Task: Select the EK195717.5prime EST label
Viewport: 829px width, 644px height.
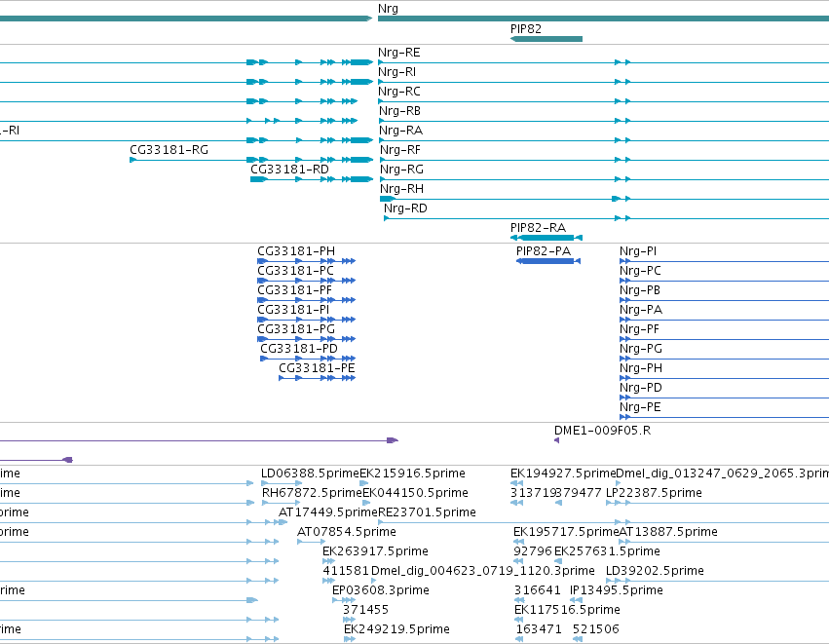Action: 566,532
